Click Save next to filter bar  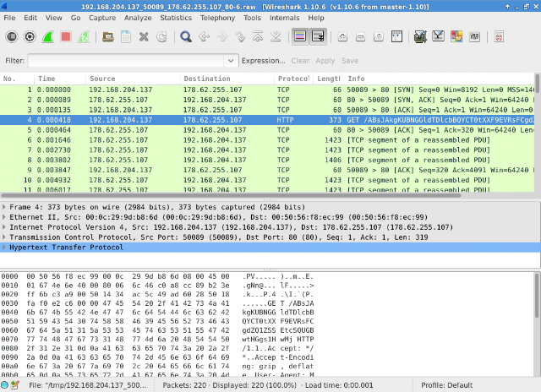(350, 61)
